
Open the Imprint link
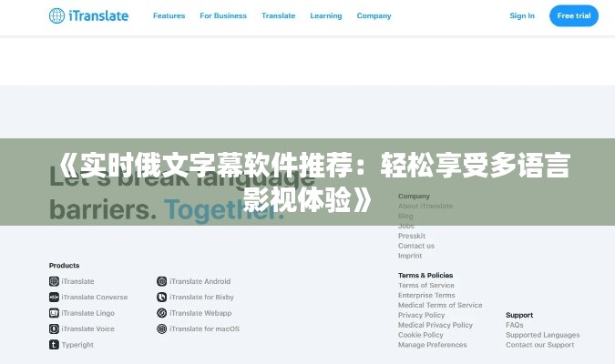click(x=410, y=256)
